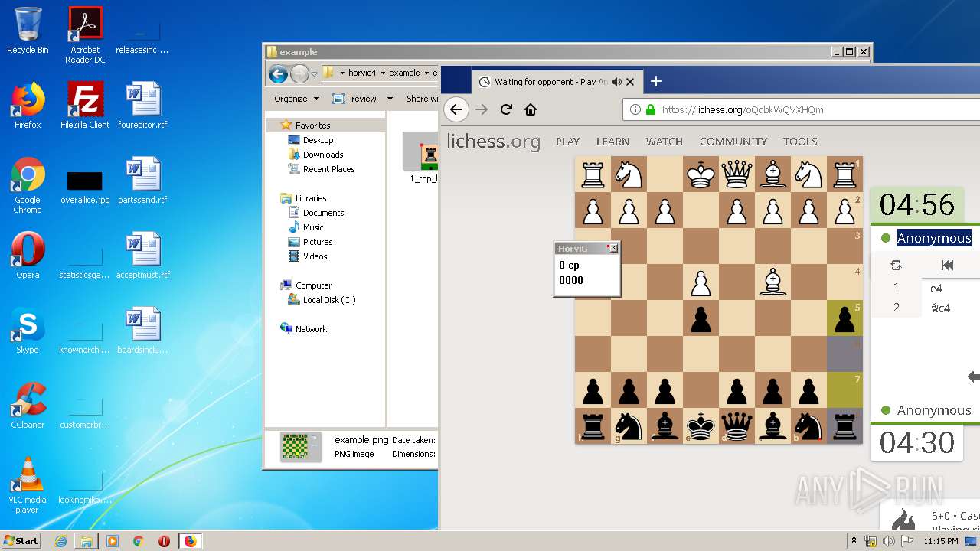Open VLC media player desktop icon
This screenshot has width=980, height=551.
(28, 484)
